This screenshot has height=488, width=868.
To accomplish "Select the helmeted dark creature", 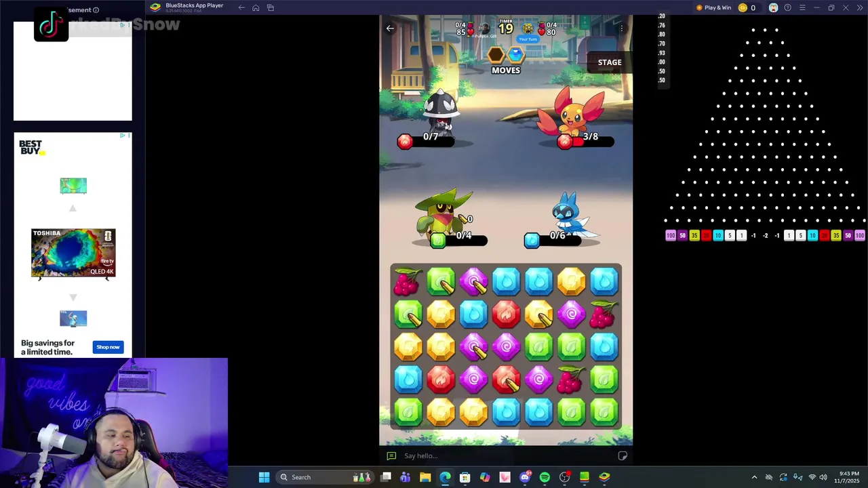I will point(441,110).
